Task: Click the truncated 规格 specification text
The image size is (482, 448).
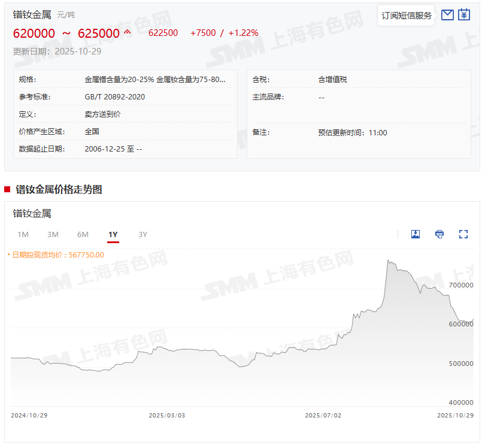Action: point(155,79)
